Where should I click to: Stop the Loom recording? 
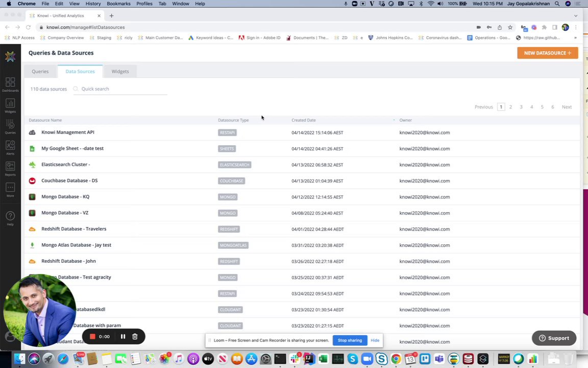click(x=92, y=336)
